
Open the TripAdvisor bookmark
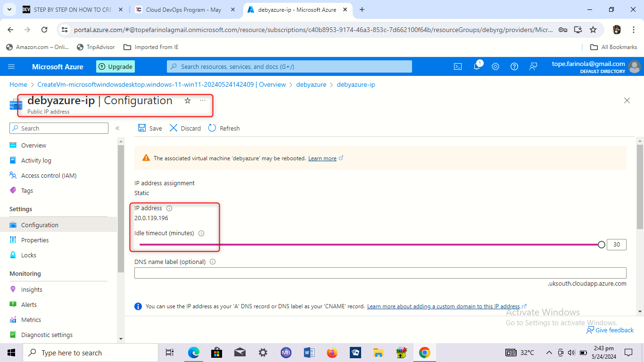pyautogui.click(x=96, y=47)
